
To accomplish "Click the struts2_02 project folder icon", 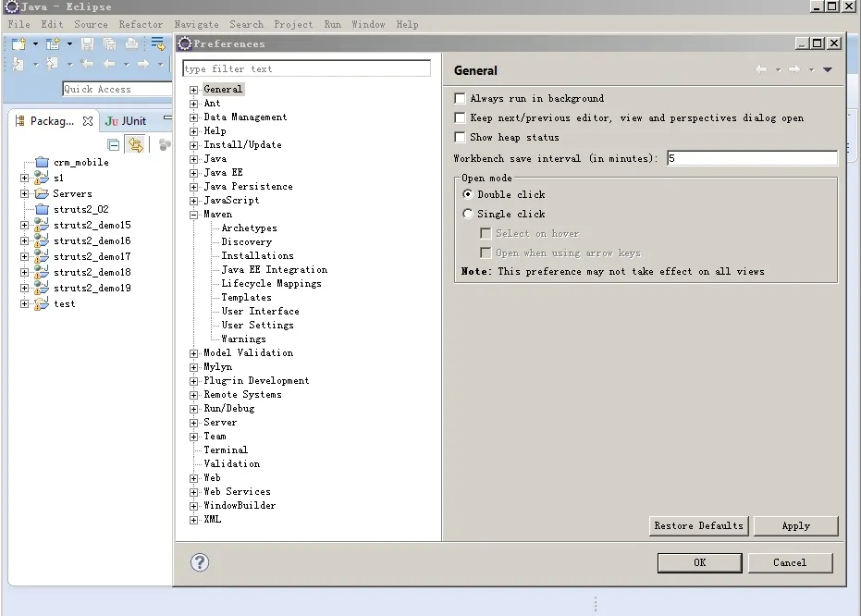I will (x=43, y=209).
